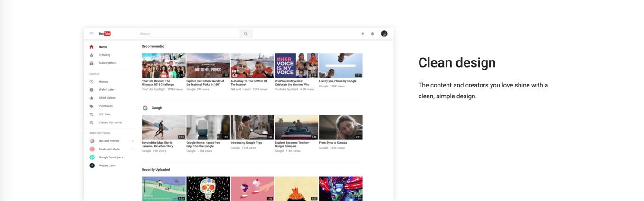
Task: Click title A Journey To The Bottom
Action: point(249,83)
